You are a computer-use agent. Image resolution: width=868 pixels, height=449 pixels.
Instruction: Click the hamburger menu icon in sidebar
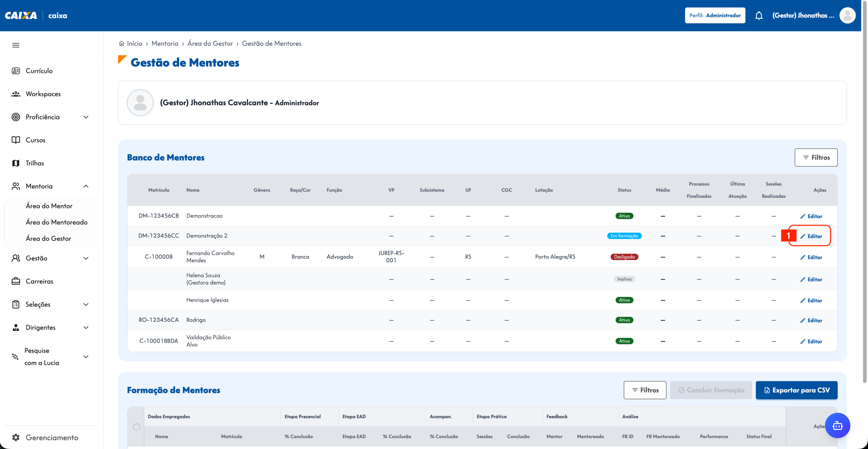click(16, 45)
